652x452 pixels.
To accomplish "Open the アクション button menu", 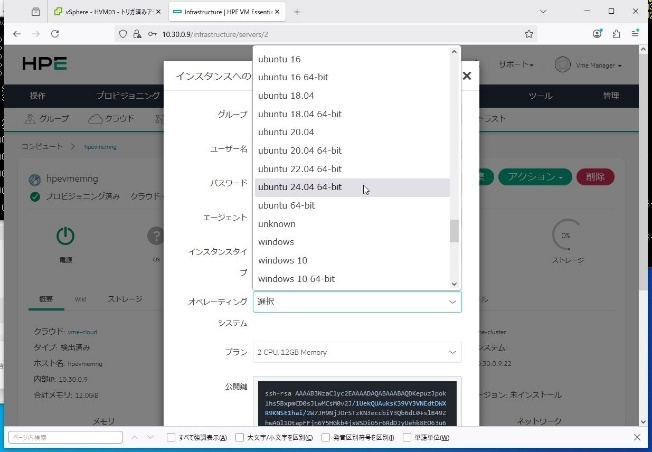I will 535,176.
